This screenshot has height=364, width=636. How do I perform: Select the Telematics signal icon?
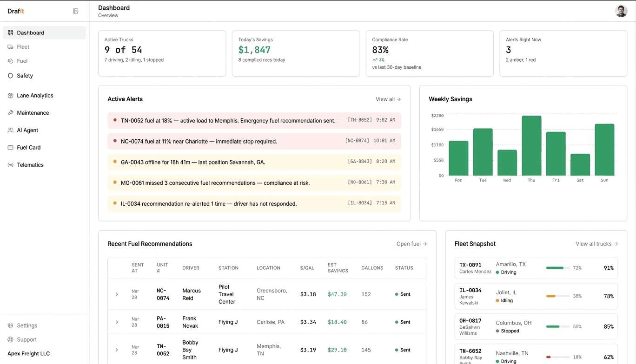click(10, 164)
